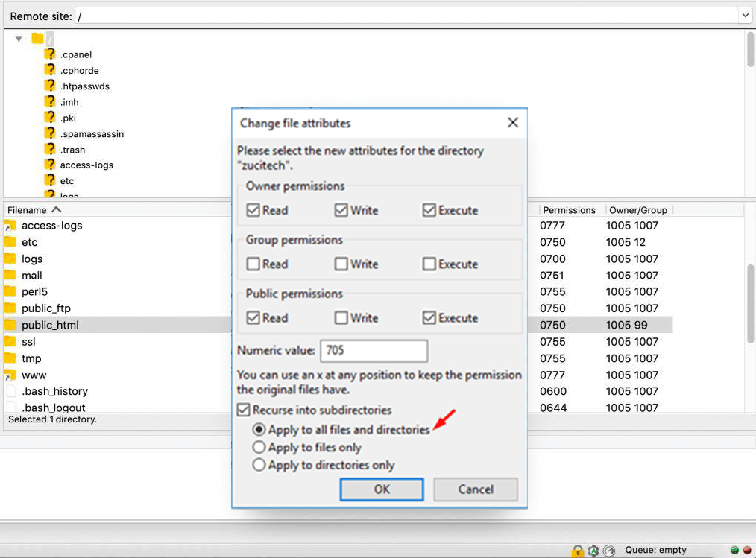Screen dimensions: 756x558
Task: Select access-logs in the remote tree
Action: 86,165
